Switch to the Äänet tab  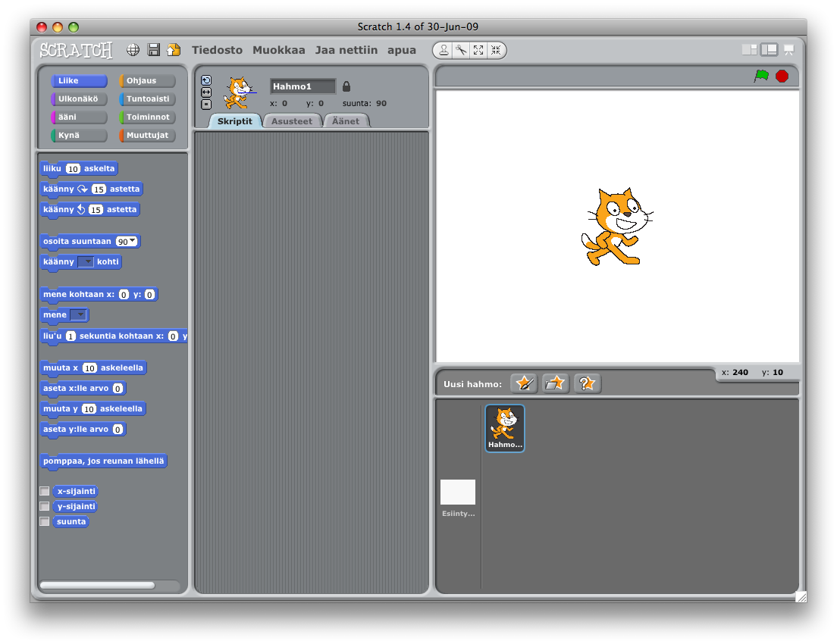(x=346, y=121)
